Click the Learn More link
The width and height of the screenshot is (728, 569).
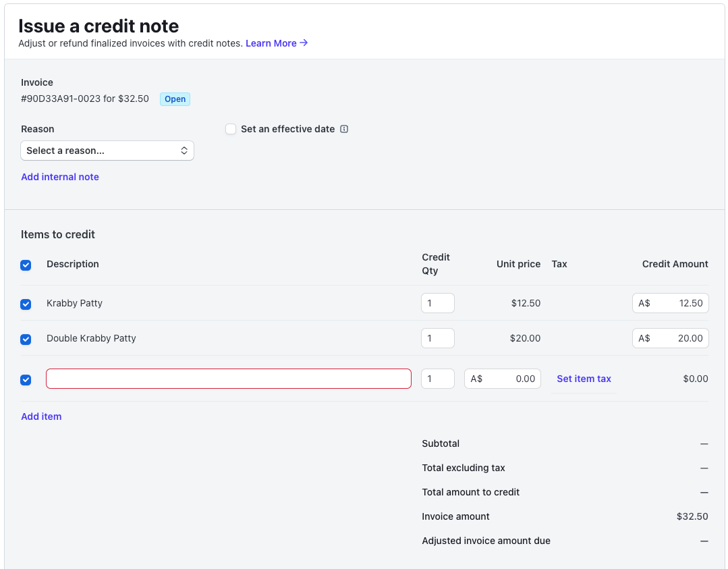click(x=271, y=43)
